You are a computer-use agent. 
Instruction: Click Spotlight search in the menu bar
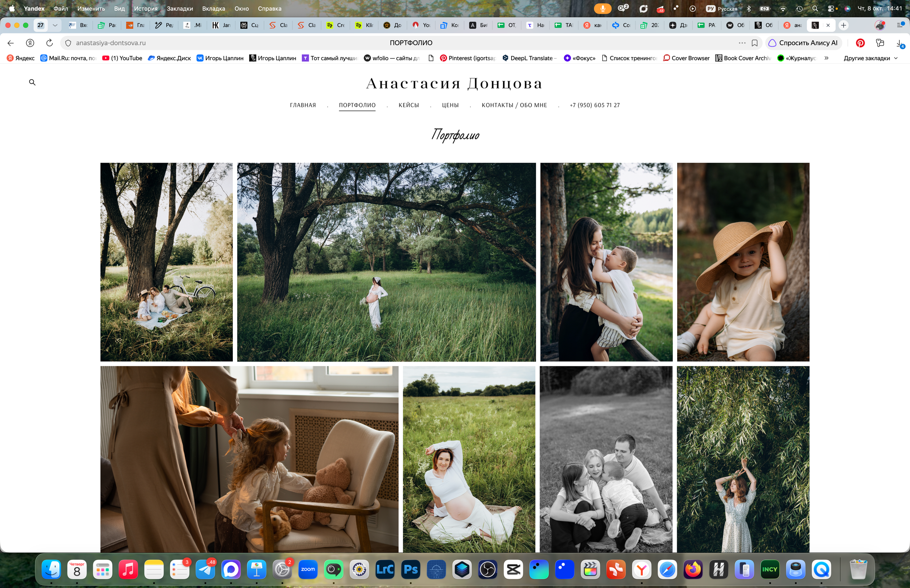click(x=815, y=9)
